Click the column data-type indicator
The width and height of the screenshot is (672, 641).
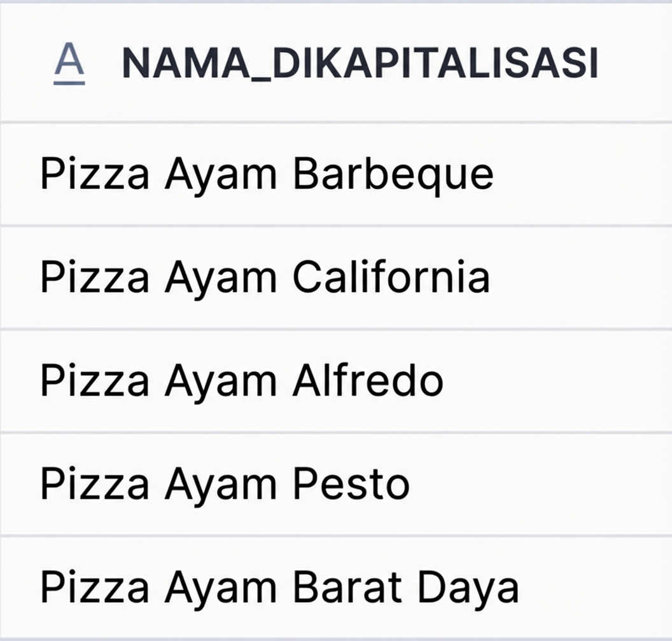tap(70, 62)
